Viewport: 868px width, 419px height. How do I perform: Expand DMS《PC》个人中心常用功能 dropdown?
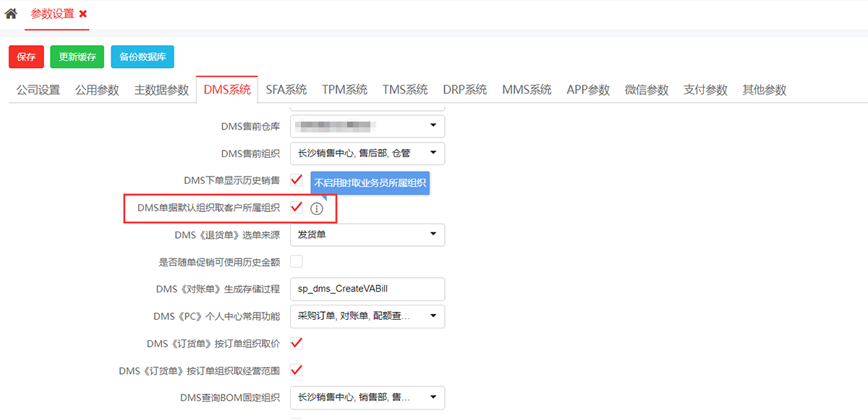(x=367, y=316)
